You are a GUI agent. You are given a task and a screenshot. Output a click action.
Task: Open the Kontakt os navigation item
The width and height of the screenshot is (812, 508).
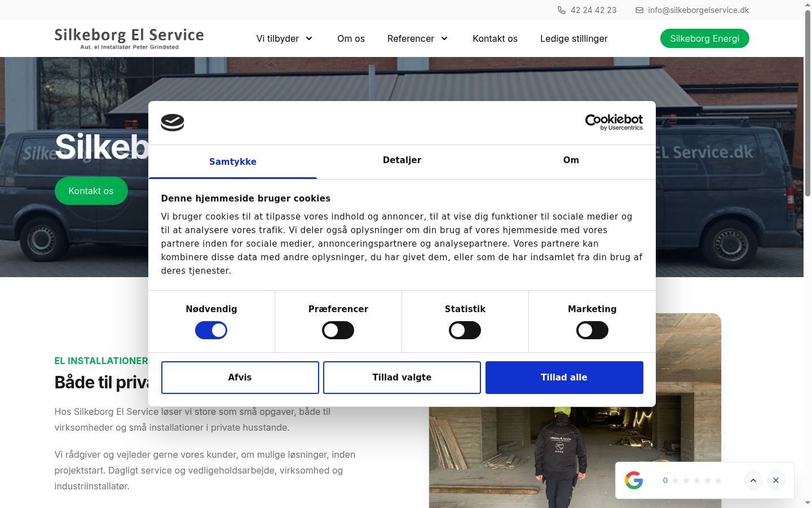pos(495,38)
